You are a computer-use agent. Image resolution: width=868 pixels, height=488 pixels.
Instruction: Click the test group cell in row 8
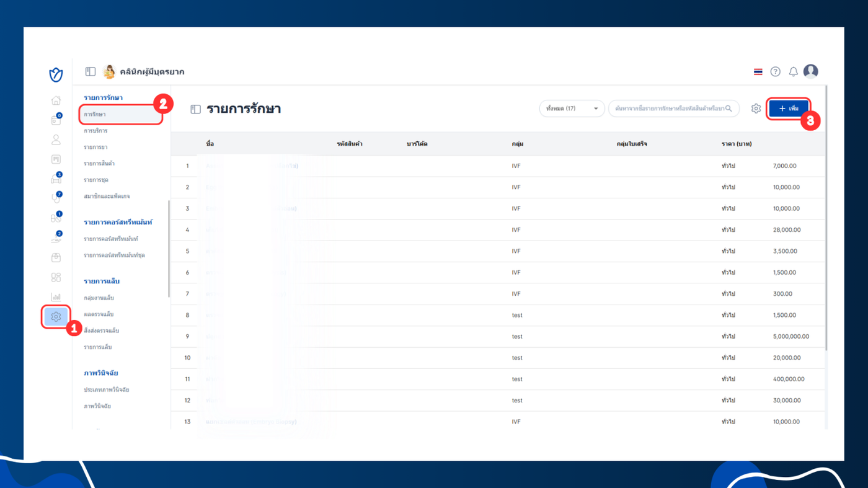tap(517, 315)
